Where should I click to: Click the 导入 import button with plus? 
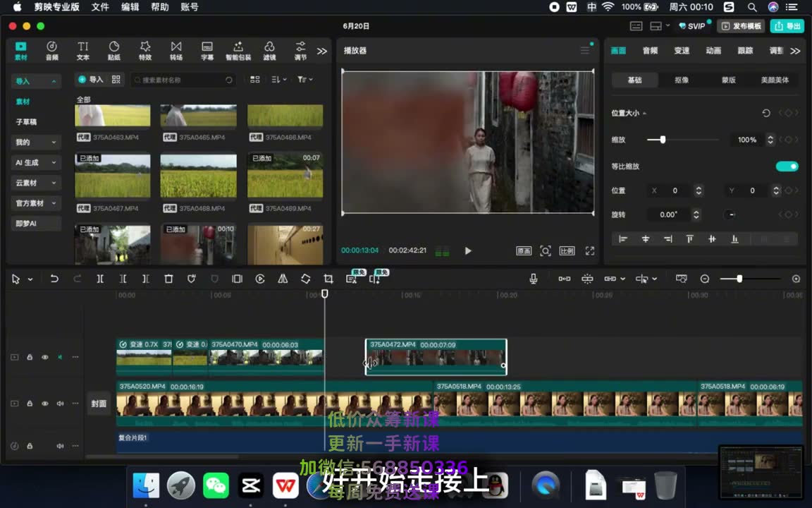91,79
